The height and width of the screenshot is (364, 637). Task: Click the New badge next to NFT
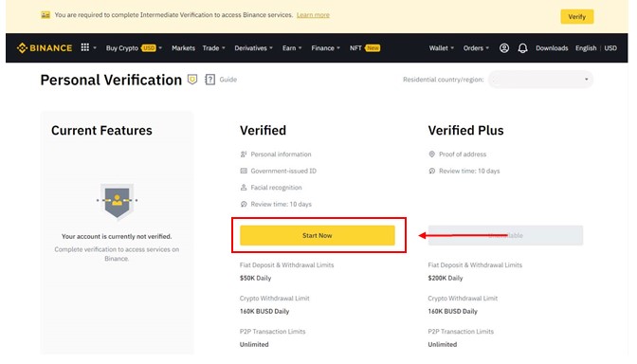(373, 48)
